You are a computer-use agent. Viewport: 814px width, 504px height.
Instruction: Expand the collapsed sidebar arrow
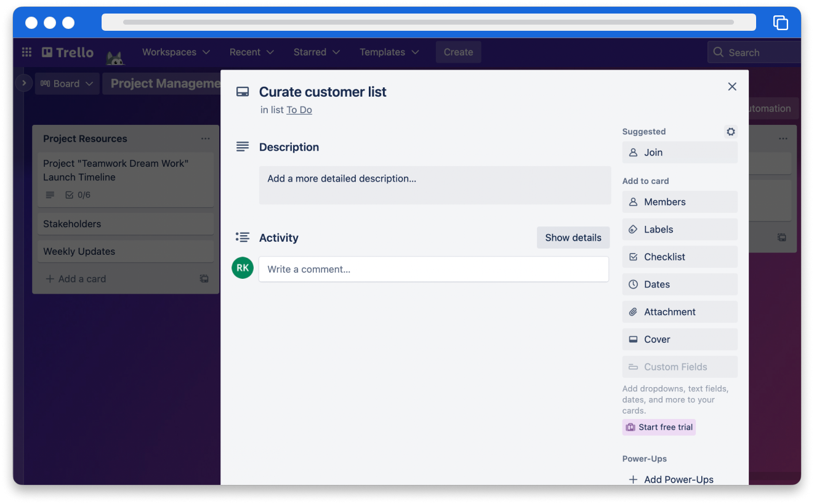[23, 82]
